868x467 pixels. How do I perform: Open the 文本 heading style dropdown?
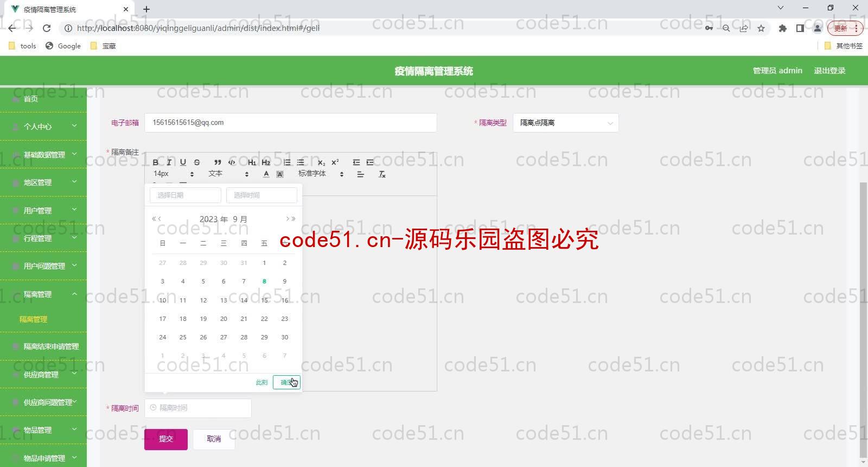pyautogui.click(x=228, y=174)
